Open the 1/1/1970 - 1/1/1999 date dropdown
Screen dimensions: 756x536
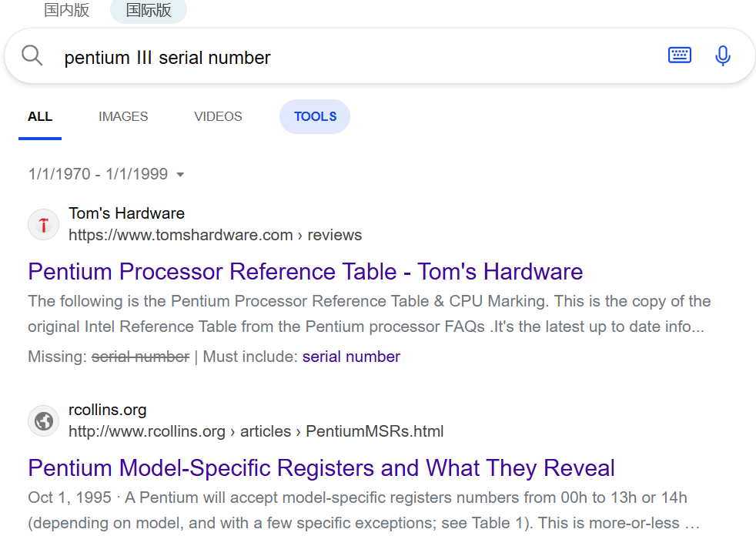click(106, 174)
